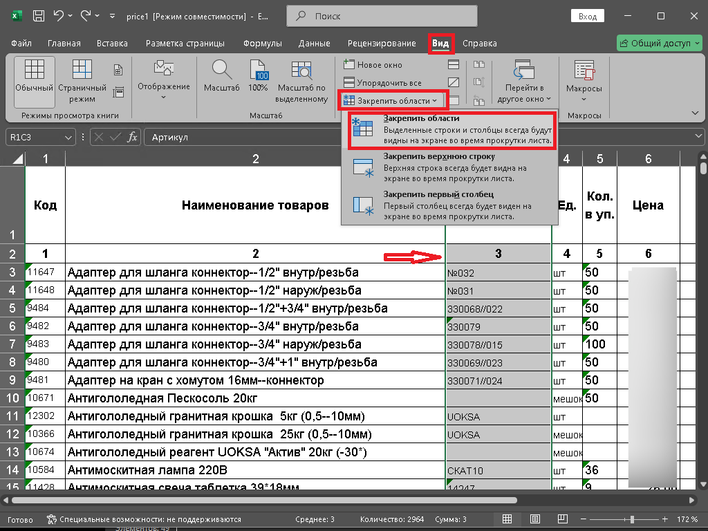Click the zoom out minus button
This screenshot has height=531, width=708.
click(x=583, y=519)
